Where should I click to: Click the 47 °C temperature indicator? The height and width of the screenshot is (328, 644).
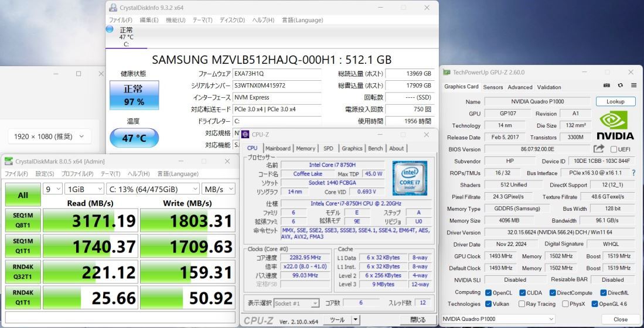coord(134,138)
